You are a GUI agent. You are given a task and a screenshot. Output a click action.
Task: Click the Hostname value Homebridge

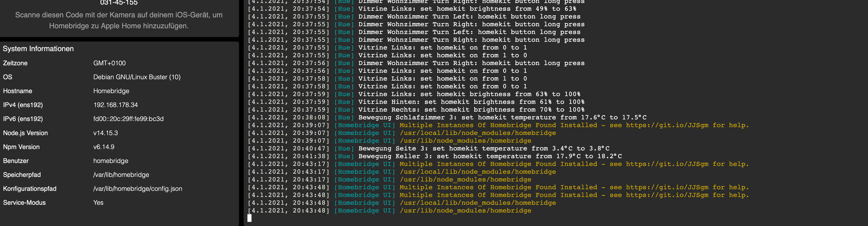(x=111, y=91)
